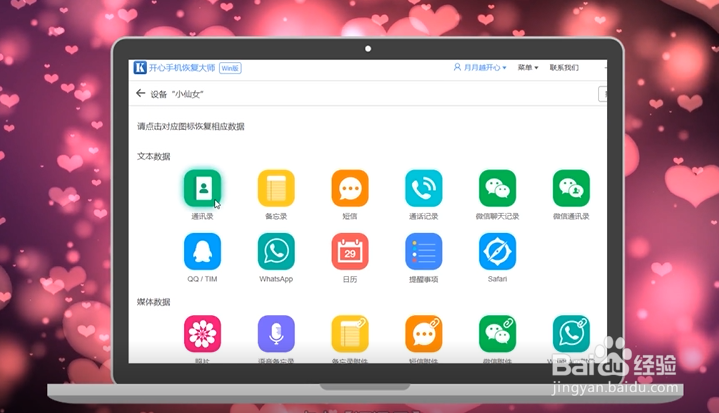Image resolution: width=719 pixels, height=413 pixels.
Task: Click the QQ / TIM label text
Action: (202, 279)
